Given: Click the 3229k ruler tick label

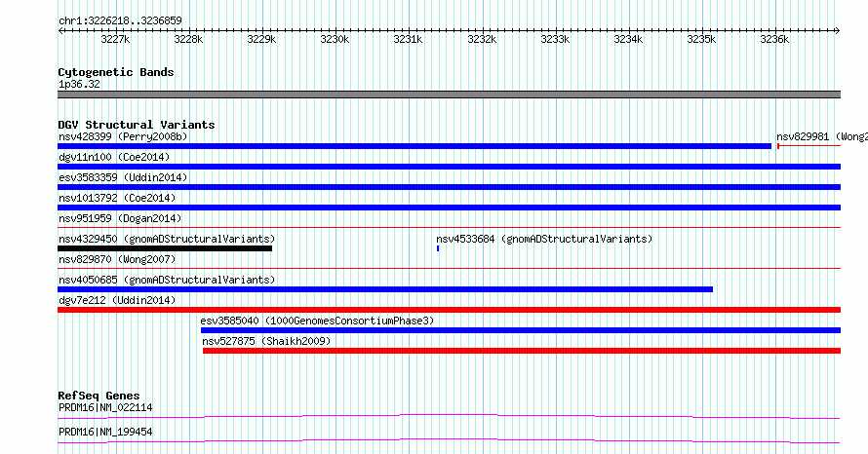Looking at the screenshot, I should pyautogui.click(x=261, y=39).
